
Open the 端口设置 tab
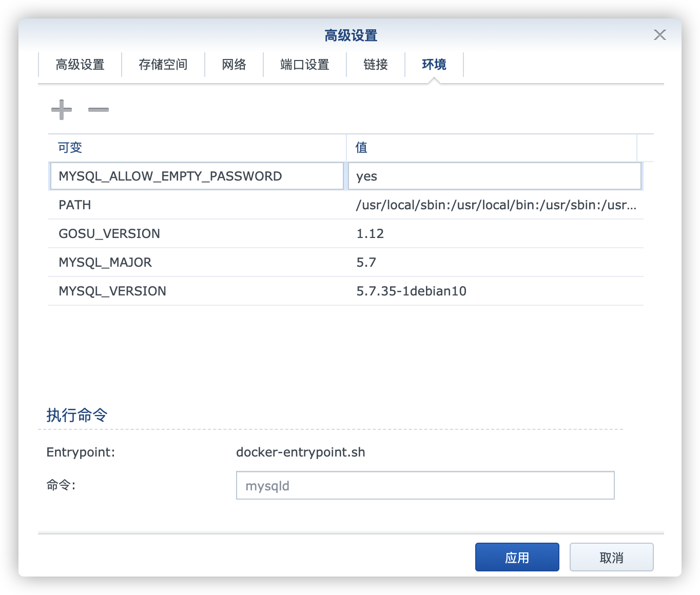pos(304,65)
